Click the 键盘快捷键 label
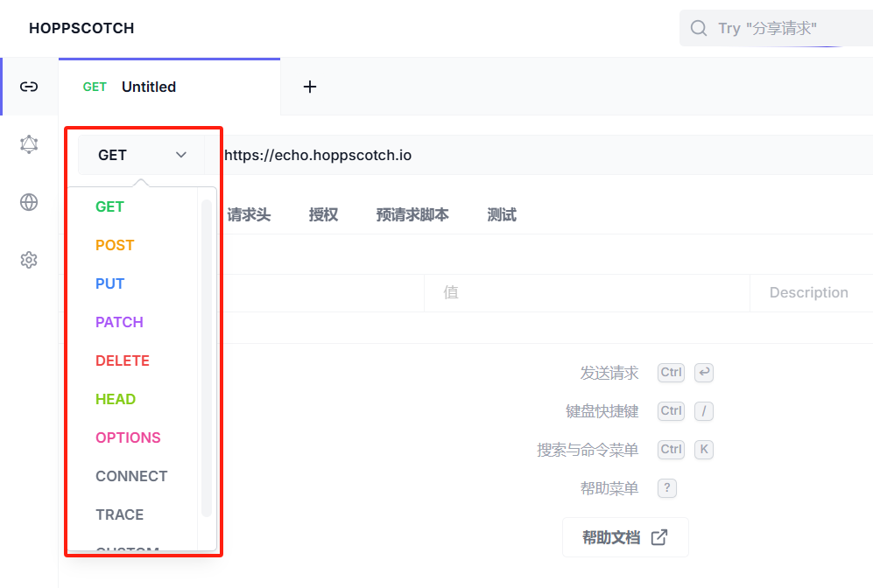Screen dimensions: 873x588 coord(602,411)
